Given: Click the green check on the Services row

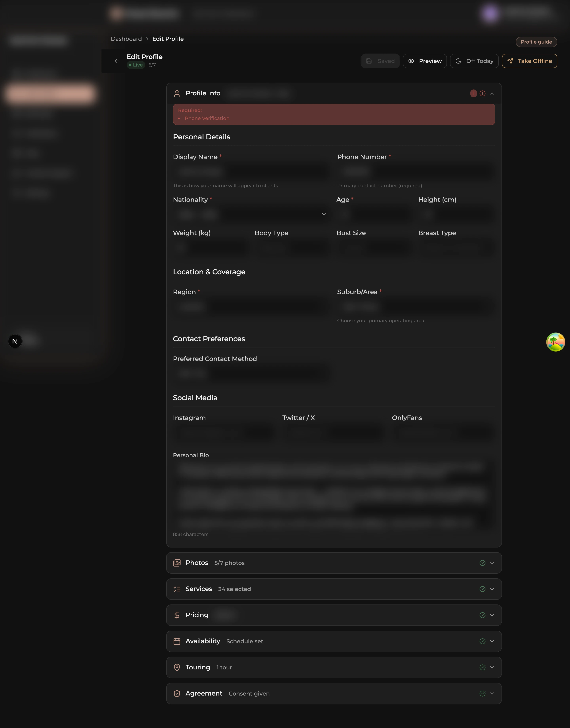Looking at the screenshot, I should (482, 589).
